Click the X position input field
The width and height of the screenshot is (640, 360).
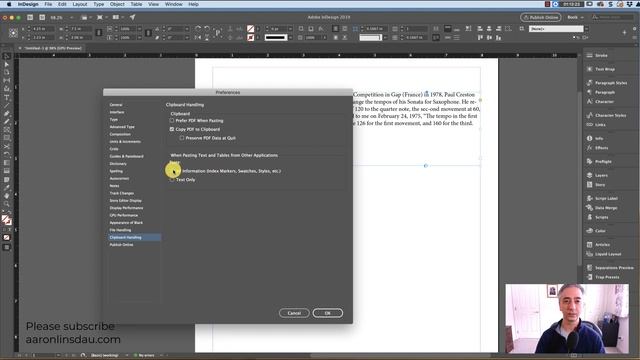[43, 29]
